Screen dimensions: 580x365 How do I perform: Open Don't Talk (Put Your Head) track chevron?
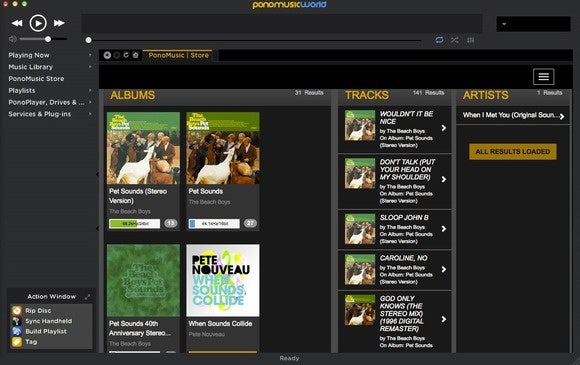point(444,179)
